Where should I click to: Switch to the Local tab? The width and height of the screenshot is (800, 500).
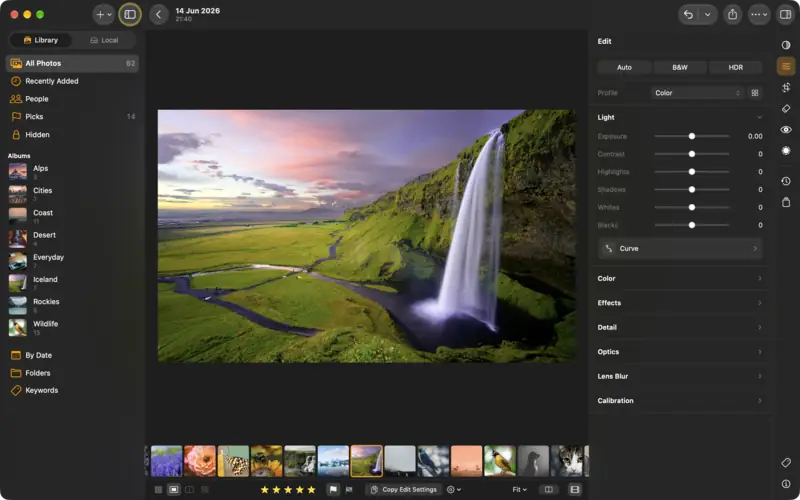pyautogui.click(x=104, y=40)
